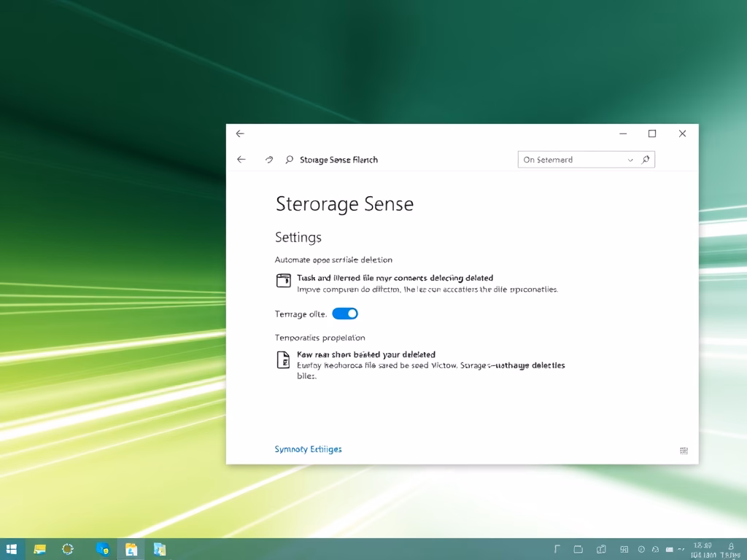Maximize the Storage Sense window
747x560 pixels.
pyautogui.click(x=652, y=134)
